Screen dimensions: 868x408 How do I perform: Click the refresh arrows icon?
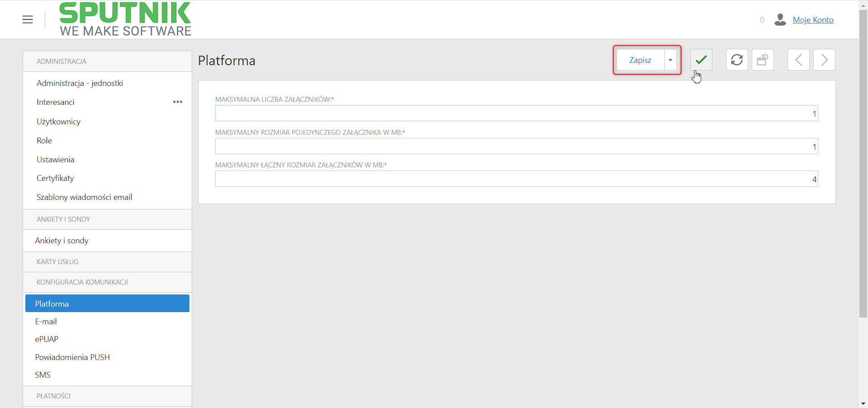(737, 60)
